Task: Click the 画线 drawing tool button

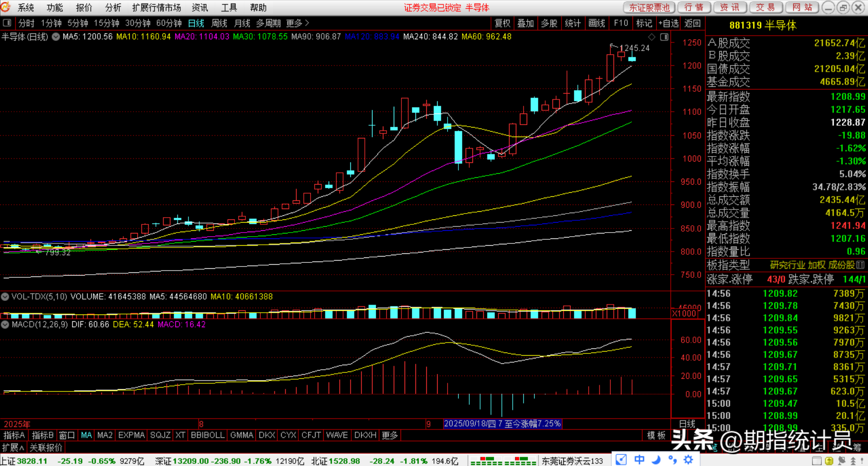Action: 597,23
